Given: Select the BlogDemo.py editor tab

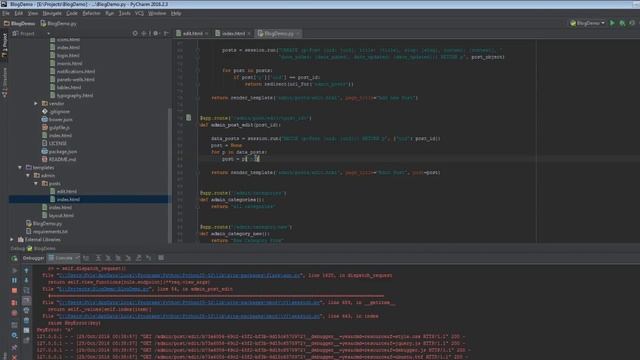Looking at the screenshot, I should 278,33.
